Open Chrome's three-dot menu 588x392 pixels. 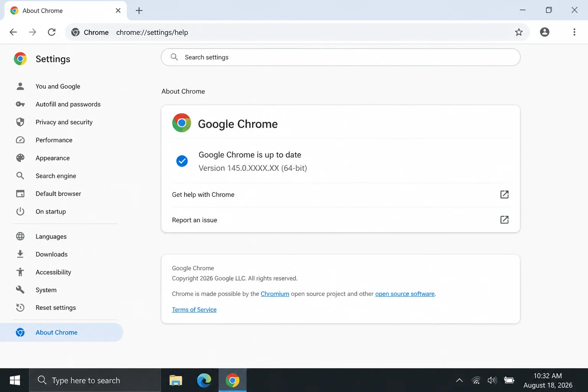[x=574, y=32]
